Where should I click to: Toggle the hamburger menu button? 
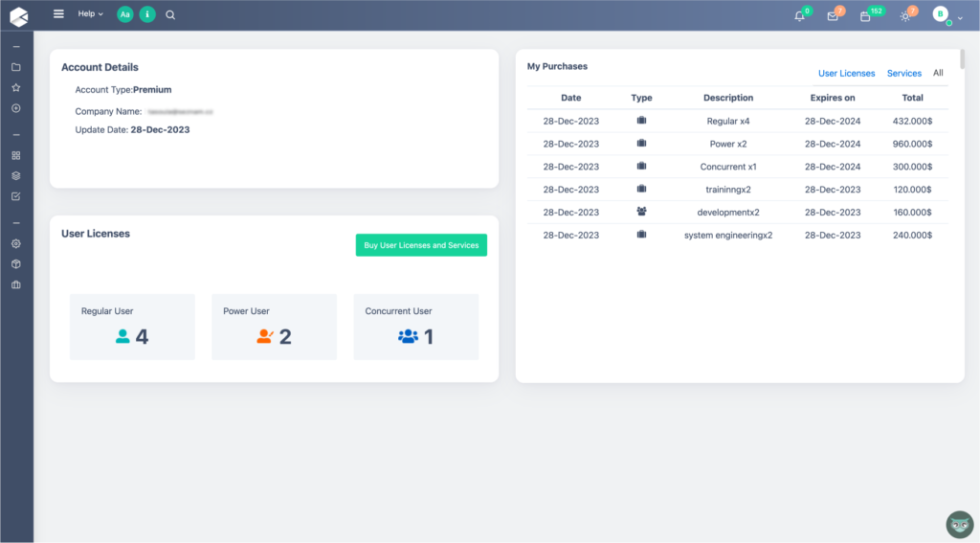pos(58,13)
